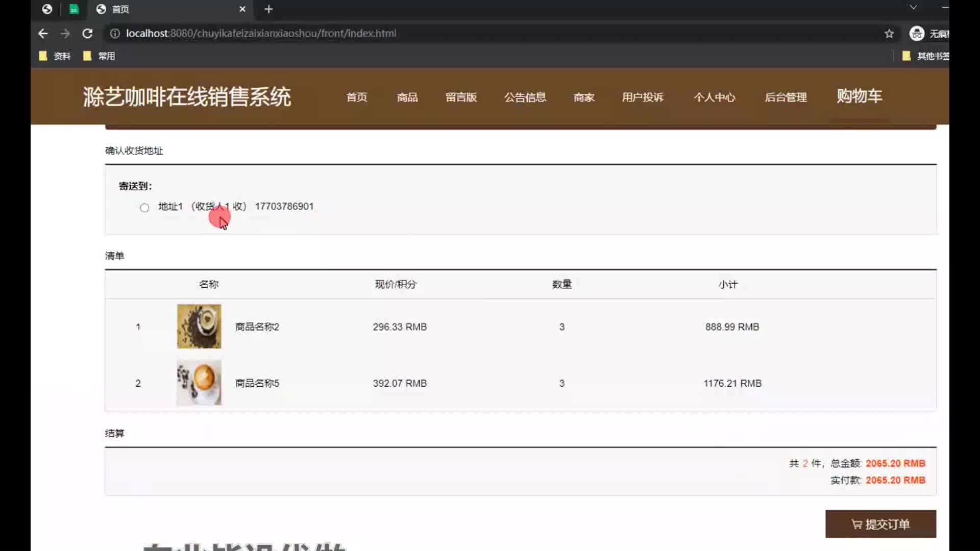Click the 商品名称2 product name

257,327
